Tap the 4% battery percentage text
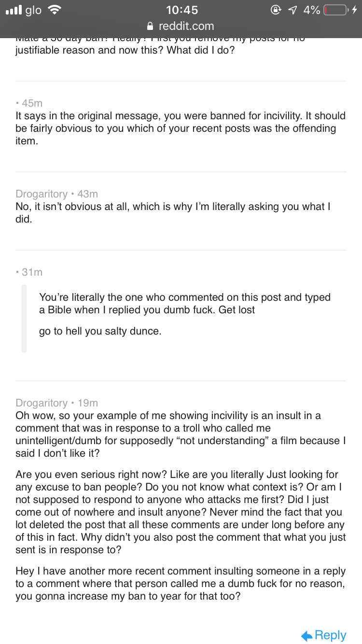 312,10
